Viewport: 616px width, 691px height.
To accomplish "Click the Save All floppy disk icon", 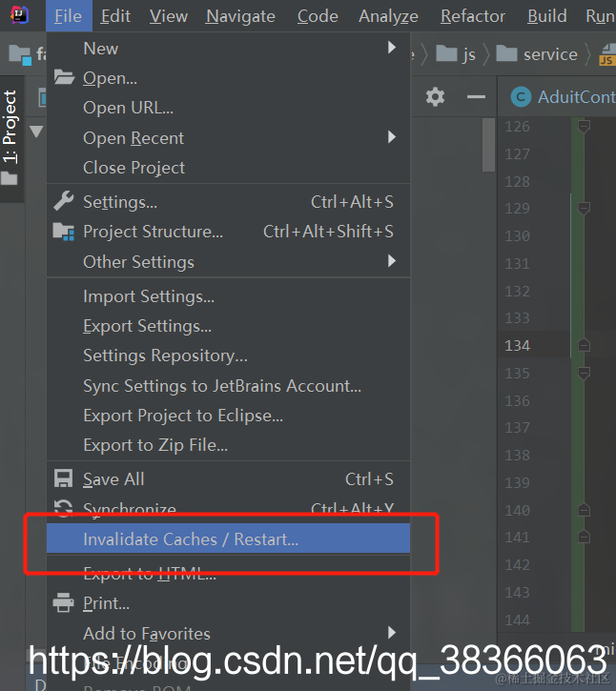I will (x=64, y=478).
